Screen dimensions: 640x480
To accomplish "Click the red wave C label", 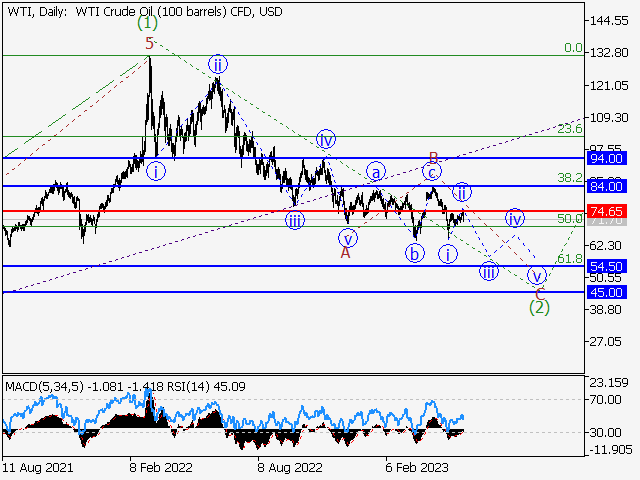I will point(540,294).
